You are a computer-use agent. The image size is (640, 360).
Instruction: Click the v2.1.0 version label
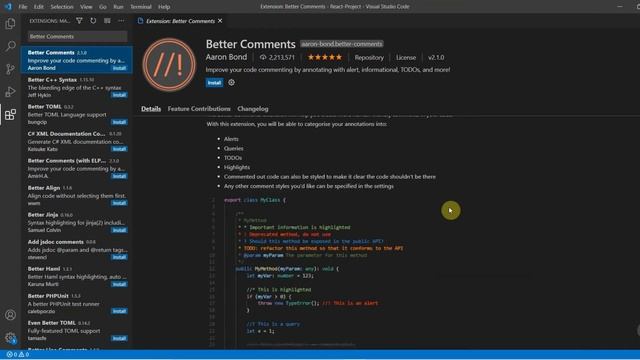coord(436,58)
